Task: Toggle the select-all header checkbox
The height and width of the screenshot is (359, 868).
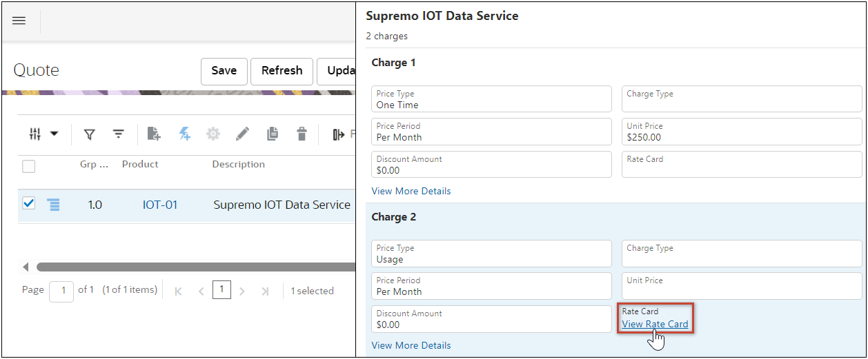Action: [x=29, y=166]
